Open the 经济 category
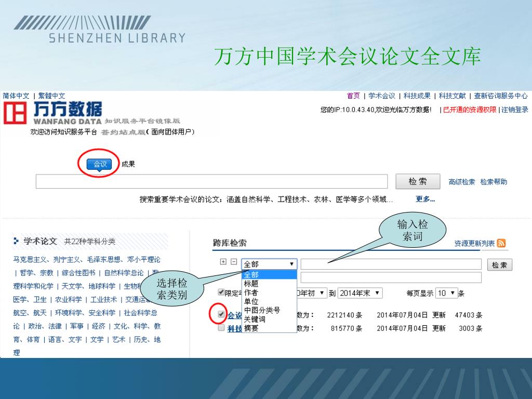This screenshot has height=399, width=532. [x=98, y=326]
